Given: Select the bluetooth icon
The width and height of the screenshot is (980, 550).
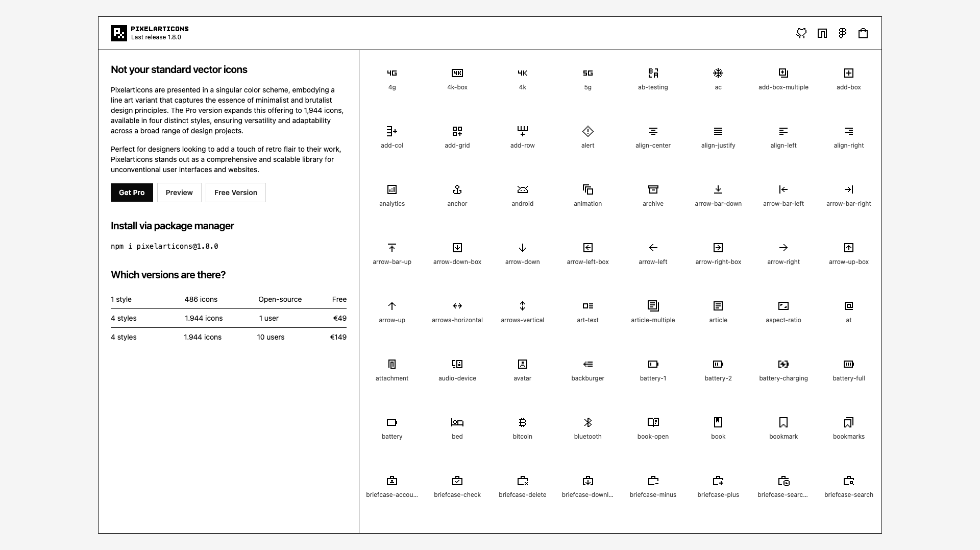Looking at the screenshot, I should pyautogui.click(x=587, y=423).
